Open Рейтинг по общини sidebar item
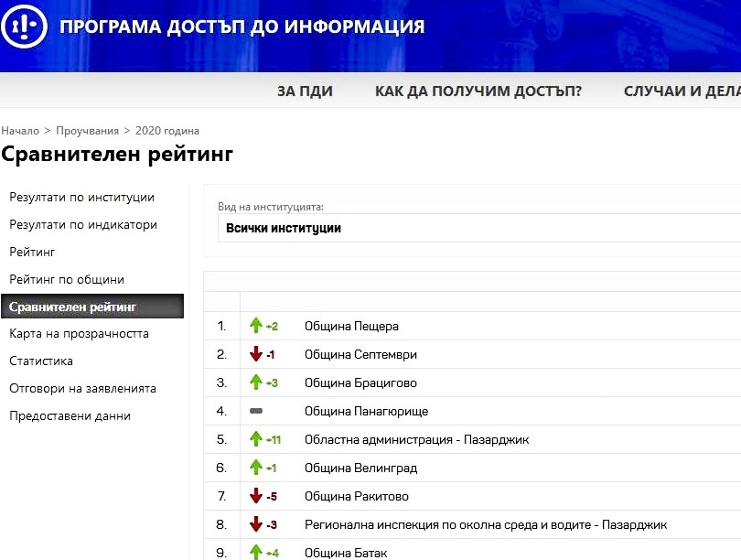741x560 pixels. coord(67,279)
